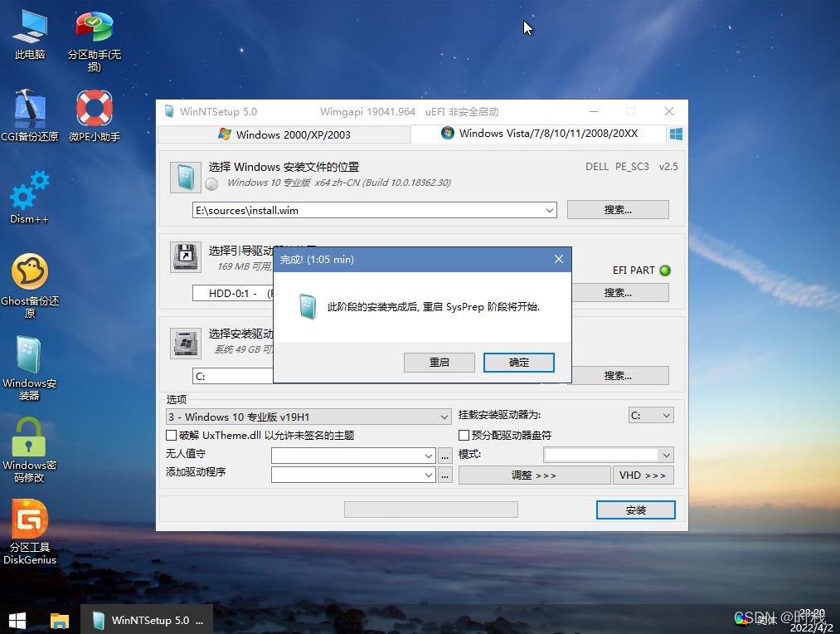Viewport: 840px width, 634px height.
Task: Expand 挂载安装驱动器为 C: dropdown
Action: [667, 416]
